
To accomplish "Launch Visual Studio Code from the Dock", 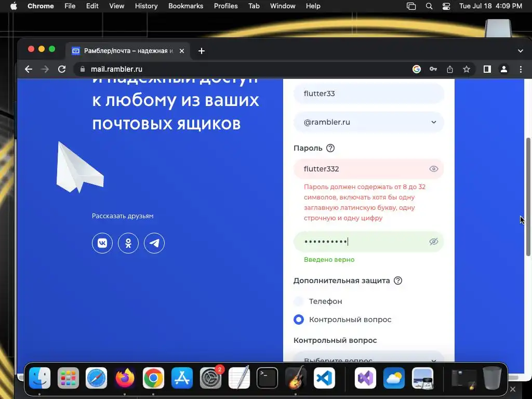I will click(324, 378).
